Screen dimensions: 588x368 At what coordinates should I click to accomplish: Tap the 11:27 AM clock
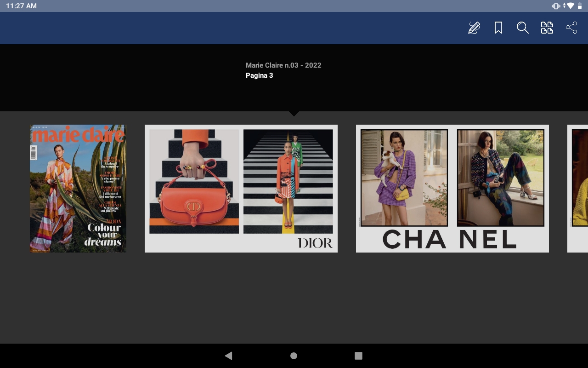[x=21, y=6]
